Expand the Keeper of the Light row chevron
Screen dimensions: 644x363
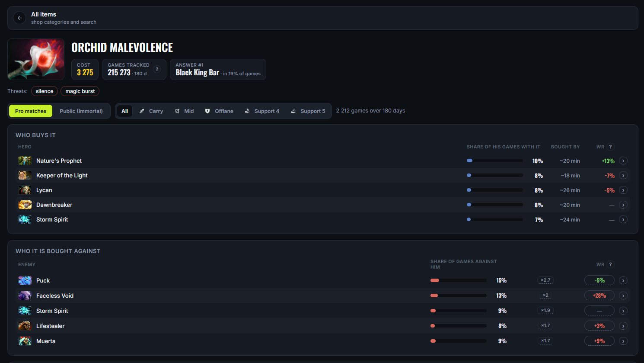[623, 176]
